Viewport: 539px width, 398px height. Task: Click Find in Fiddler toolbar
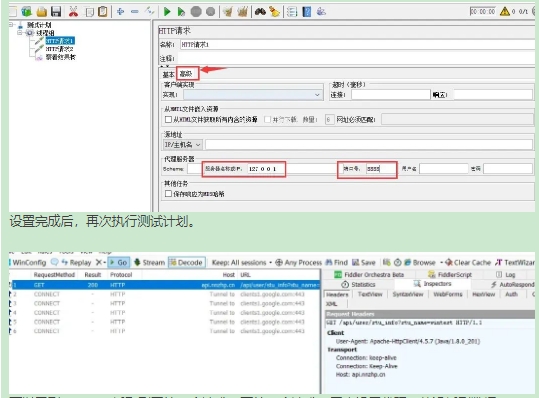point(337,263)
